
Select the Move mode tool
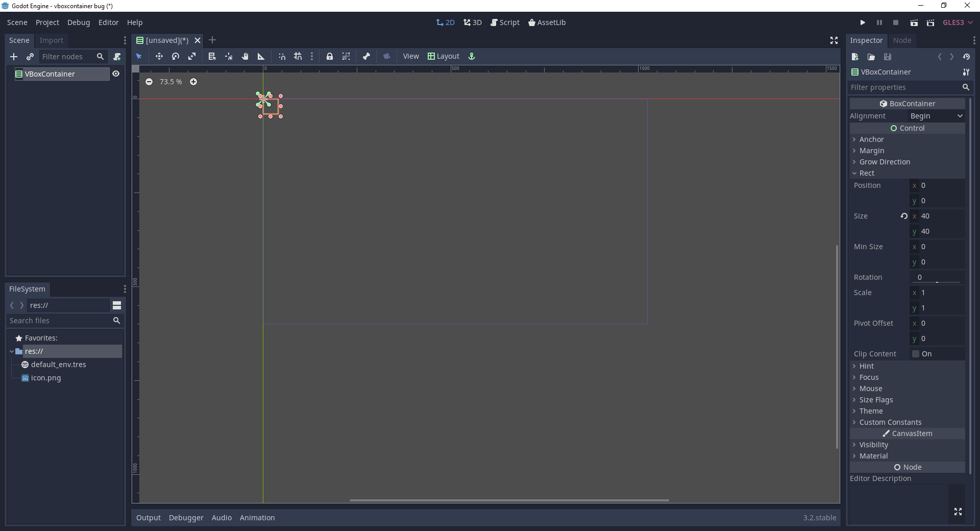159,56
